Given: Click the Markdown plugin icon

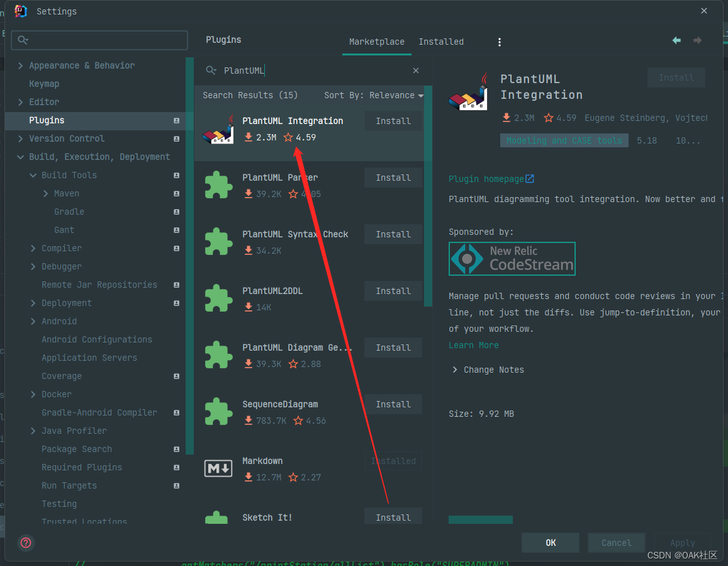Looking at the screenshot, I should (x=218, y=468).
